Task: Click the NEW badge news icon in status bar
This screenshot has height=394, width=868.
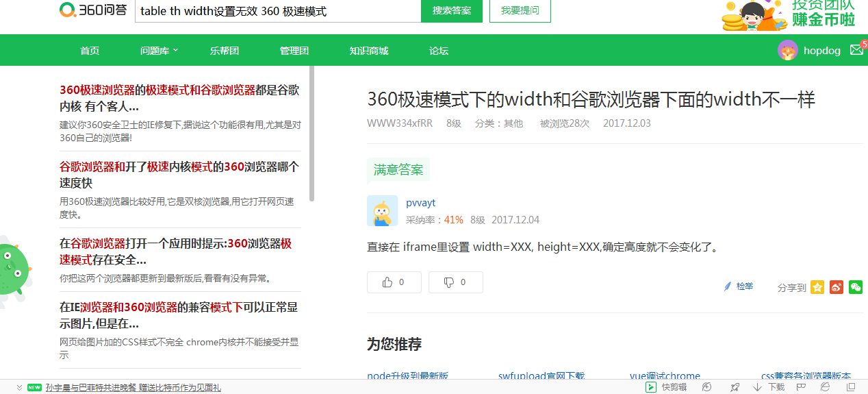Action: pos(34,387)
